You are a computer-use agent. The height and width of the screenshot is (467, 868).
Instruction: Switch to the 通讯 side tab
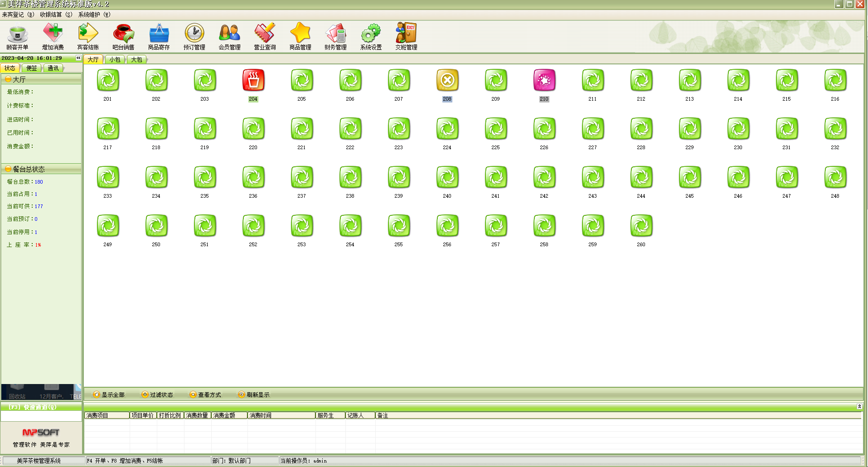tap(53, 68)
